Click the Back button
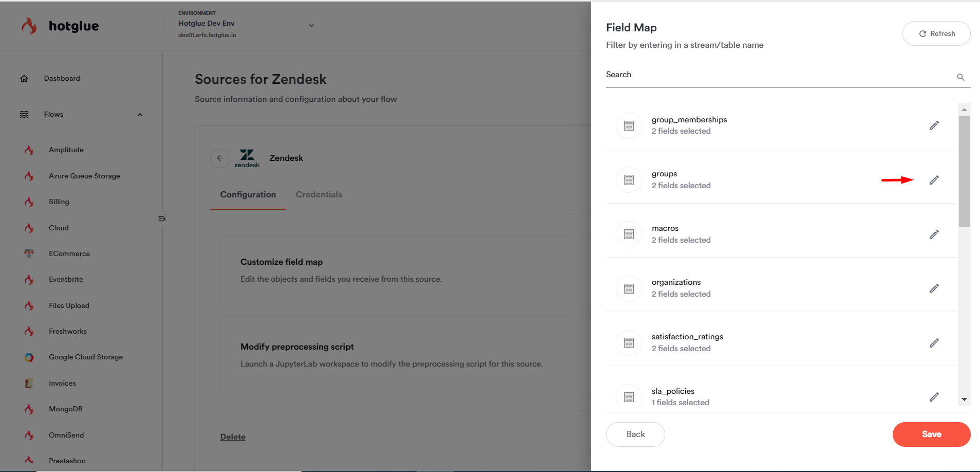 (x=635, y=434)
